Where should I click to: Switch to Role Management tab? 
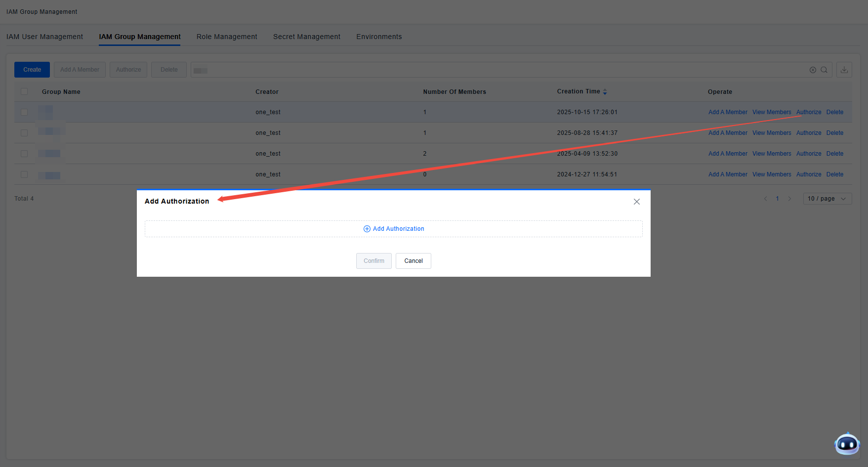(227, 37)
